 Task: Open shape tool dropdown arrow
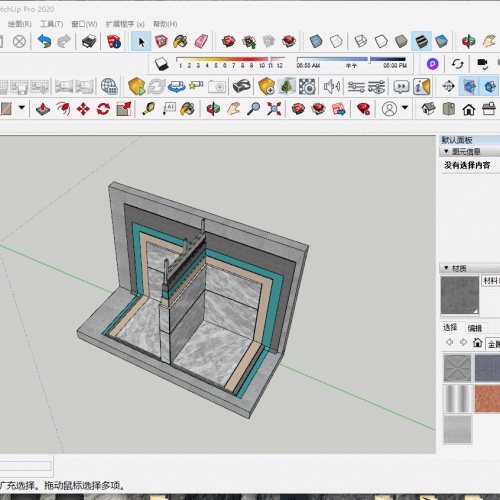pyautogui.click(x=22, y=108)
